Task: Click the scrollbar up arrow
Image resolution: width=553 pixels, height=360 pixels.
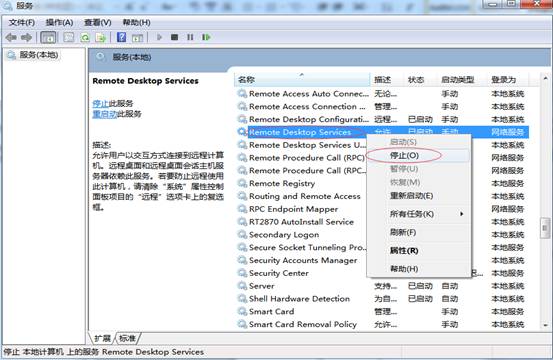Action: [545, 78]
